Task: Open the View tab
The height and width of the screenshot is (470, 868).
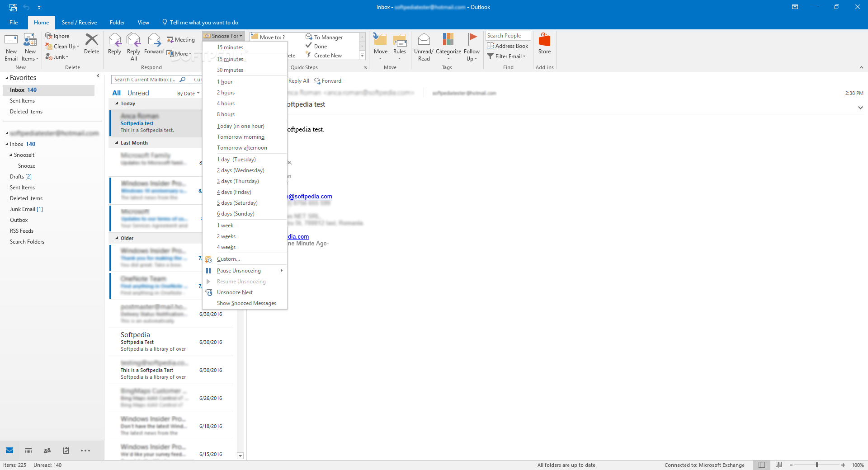Action: [143, 23]
